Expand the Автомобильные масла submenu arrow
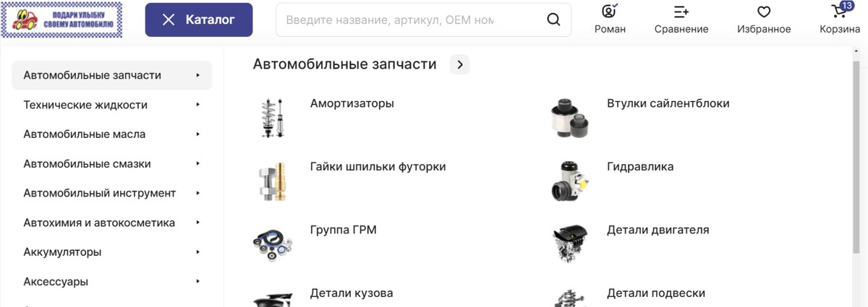The width and height of the screenshot is (868, 307). (198, 134)
